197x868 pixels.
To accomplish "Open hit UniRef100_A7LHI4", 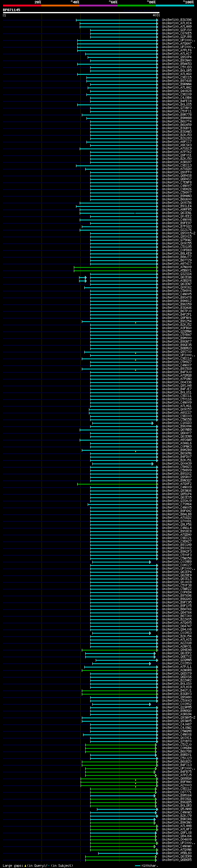I will (x=177, y=23).
